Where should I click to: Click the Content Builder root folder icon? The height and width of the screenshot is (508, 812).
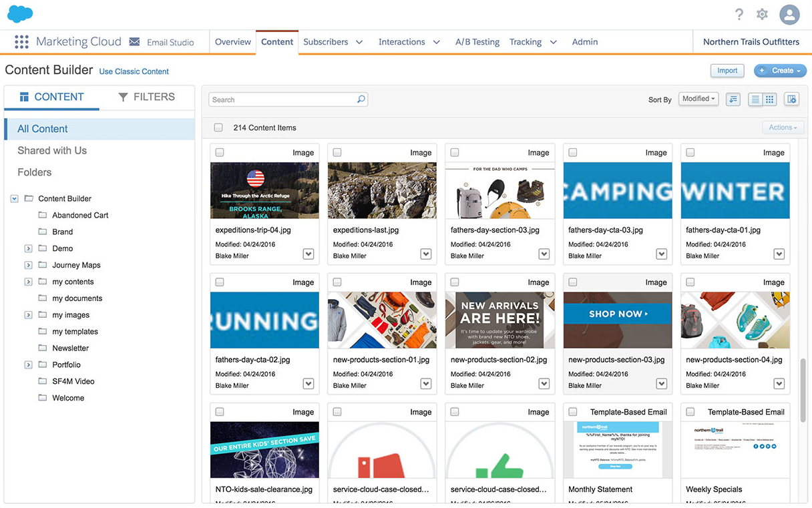tap(29, 198)
